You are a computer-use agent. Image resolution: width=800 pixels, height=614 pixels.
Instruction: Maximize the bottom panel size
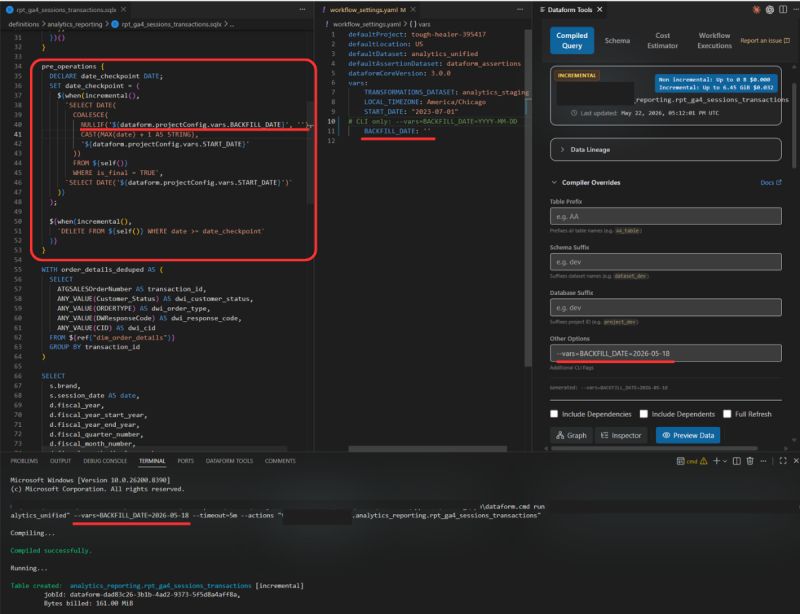tap(783, 461)
